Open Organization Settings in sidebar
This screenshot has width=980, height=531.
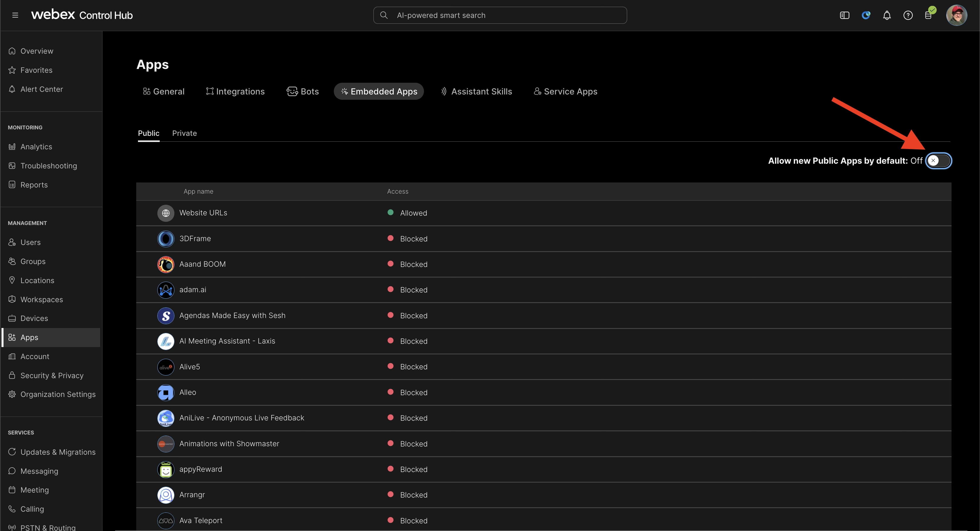[51, 395]
